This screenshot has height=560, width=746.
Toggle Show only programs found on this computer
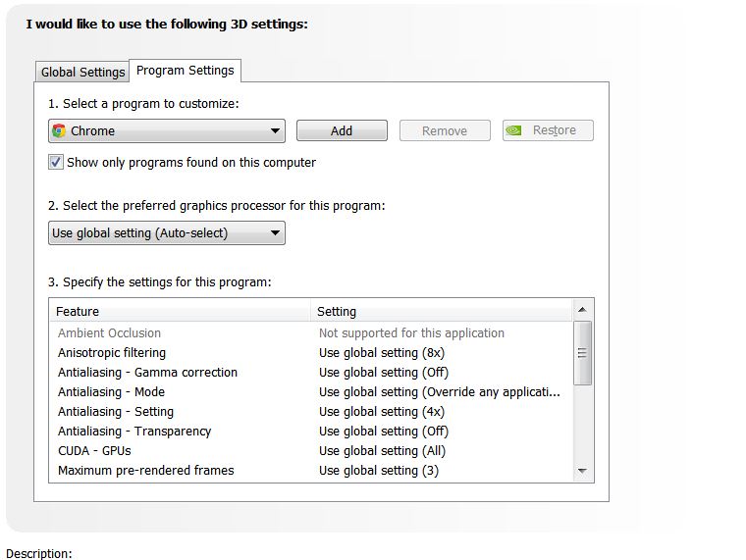point(56,162)
